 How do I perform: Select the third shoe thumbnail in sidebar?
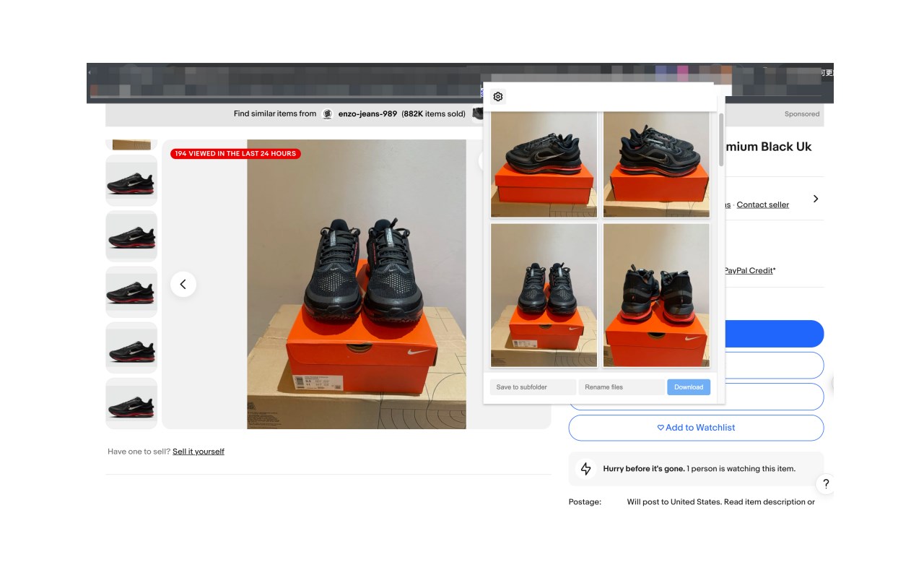[x=131, y=292]
